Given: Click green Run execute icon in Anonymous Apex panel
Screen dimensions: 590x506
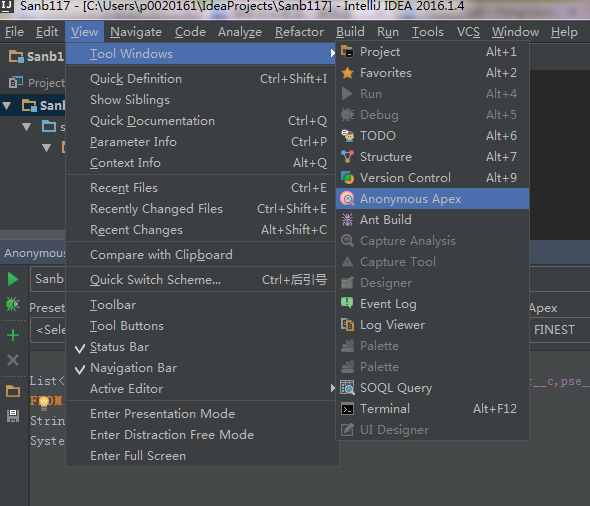Looking at the screenshot, I should [x=13, y=279].
